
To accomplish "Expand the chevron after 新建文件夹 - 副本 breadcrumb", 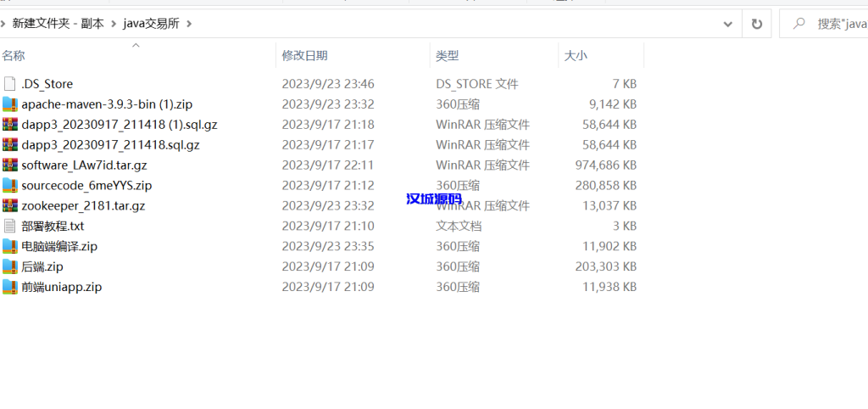I will 114,24.
